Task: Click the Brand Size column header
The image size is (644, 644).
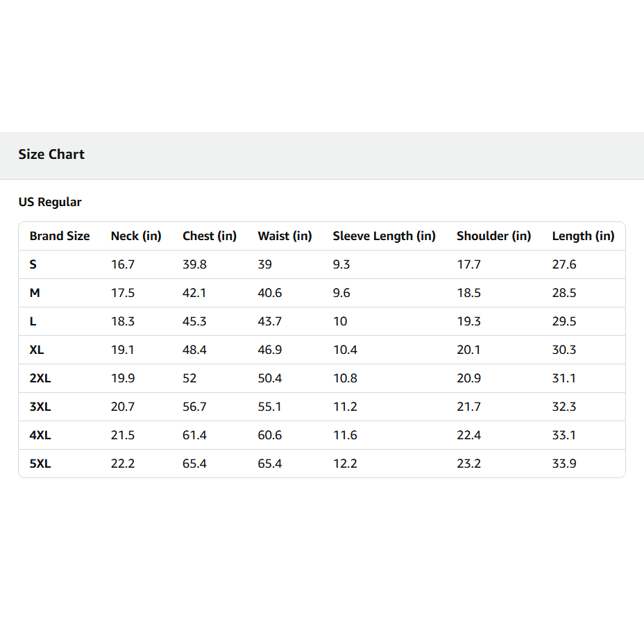Action: point(60,236)
